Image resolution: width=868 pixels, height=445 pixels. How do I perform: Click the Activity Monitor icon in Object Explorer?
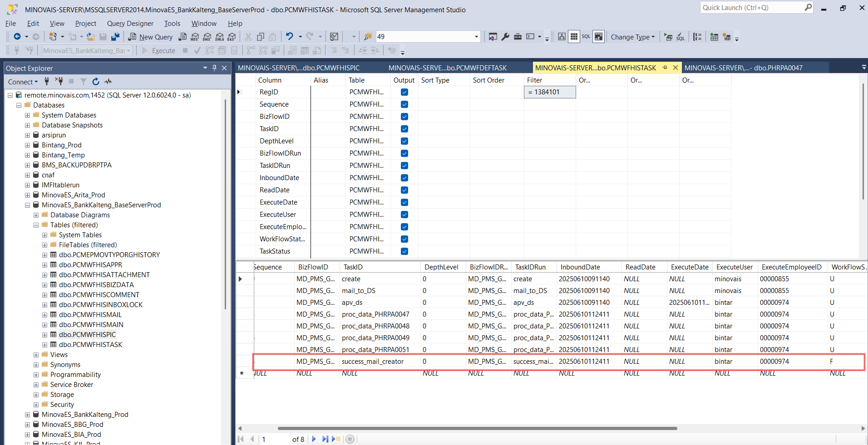pyautogui.click(x=108, y=82)
